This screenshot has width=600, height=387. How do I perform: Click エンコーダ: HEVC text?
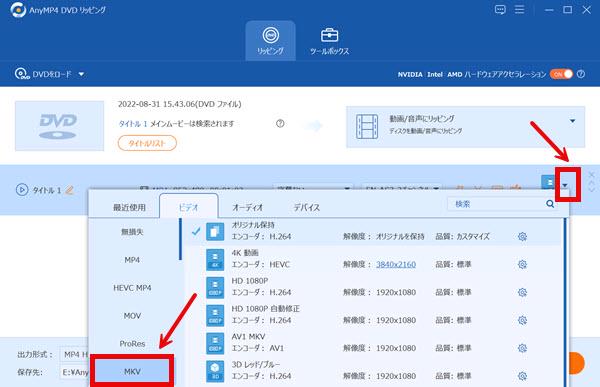(x=261, y=265)
